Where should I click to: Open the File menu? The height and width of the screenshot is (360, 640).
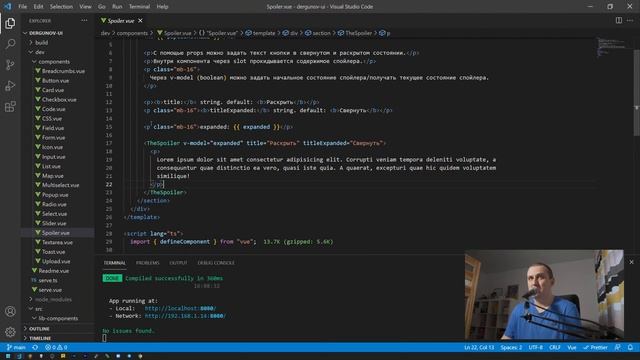tap(22, 7)
